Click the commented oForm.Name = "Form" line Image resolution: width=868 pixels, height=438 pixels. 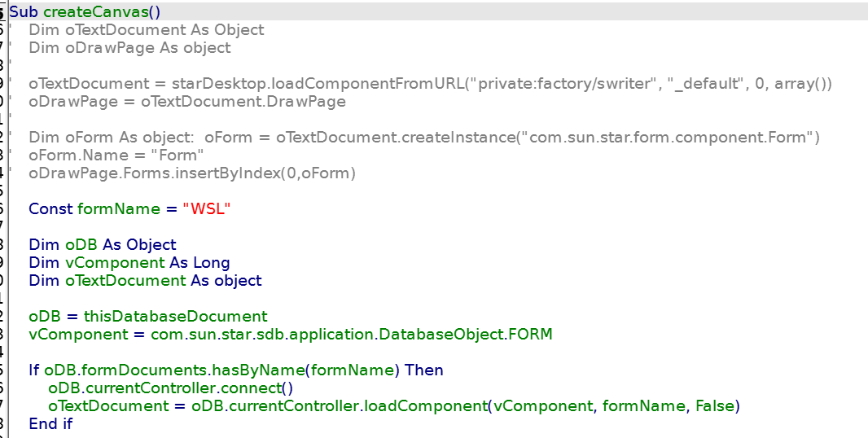[x=116, y=155]
